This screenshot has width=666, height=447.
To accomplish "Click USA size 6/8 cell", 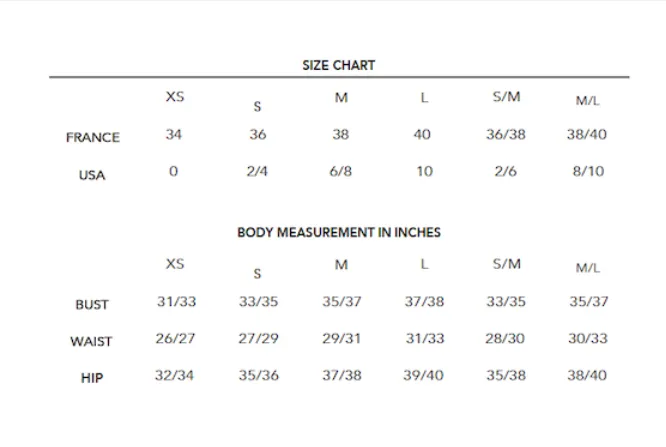I will click(x=341, y=171).
